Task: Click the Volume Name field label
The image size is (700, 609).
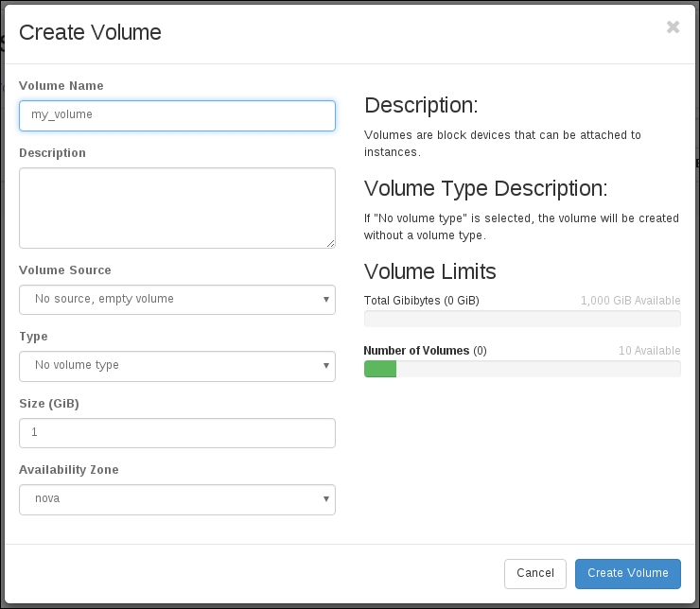Action: (61, 86)
